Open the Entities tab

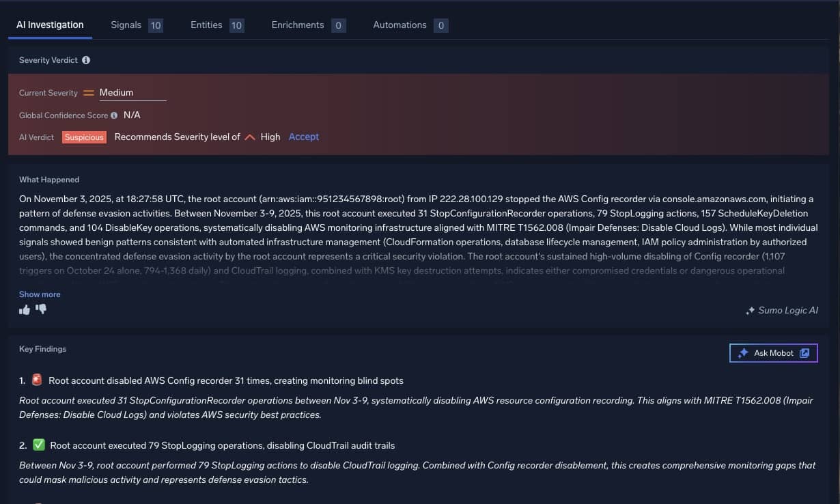[x=206, y=25]
